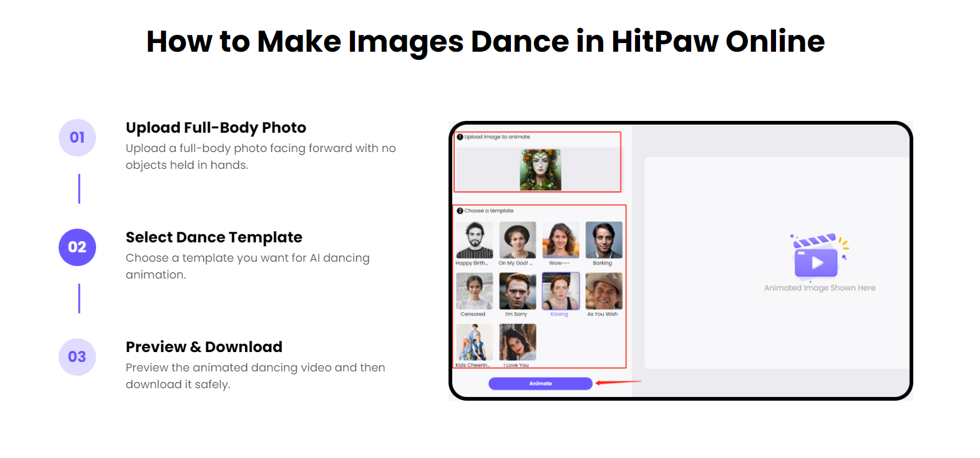
Task: Choose the Censored template thumbnail
Action: [474, 291]
